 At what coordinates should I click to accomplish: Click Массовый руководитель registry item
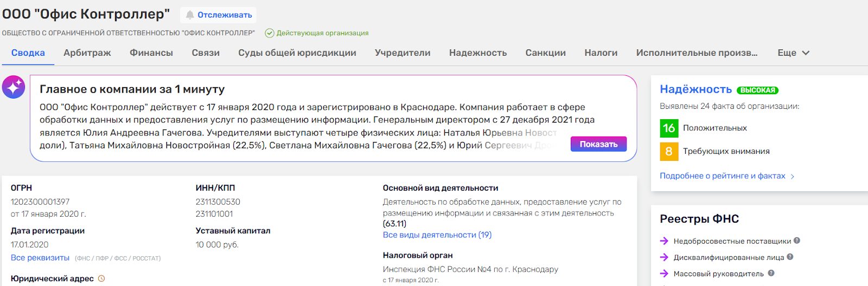(719, 274)
